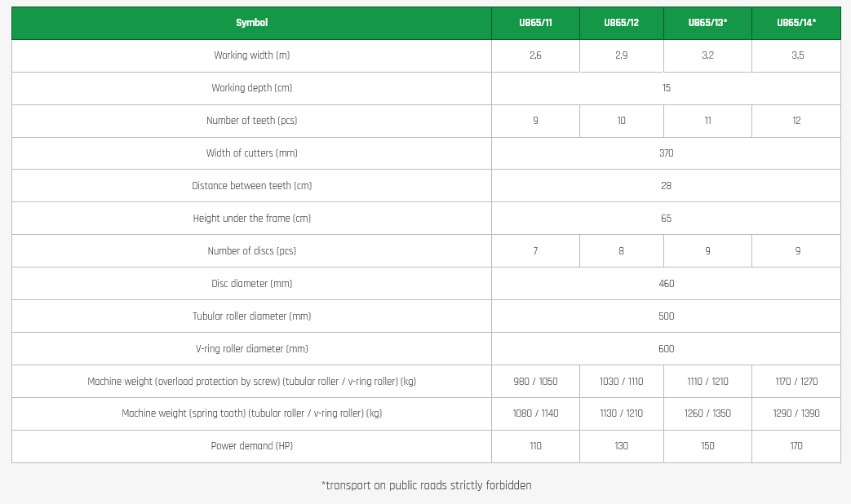Screen dimensions: 851x504
Task: Select the Working depth (cm) row label
Action: [251, 88]
